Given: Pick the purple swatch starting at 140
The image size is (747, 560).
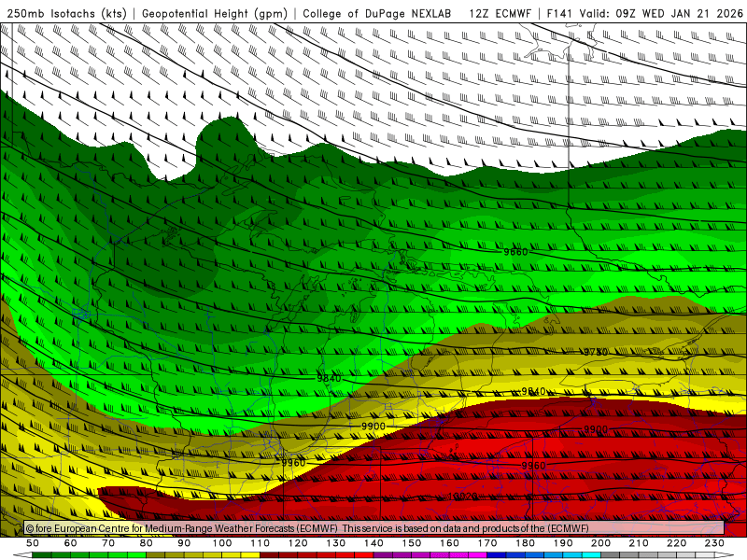Looking at the screenshot, I should (x=383, y=556).
